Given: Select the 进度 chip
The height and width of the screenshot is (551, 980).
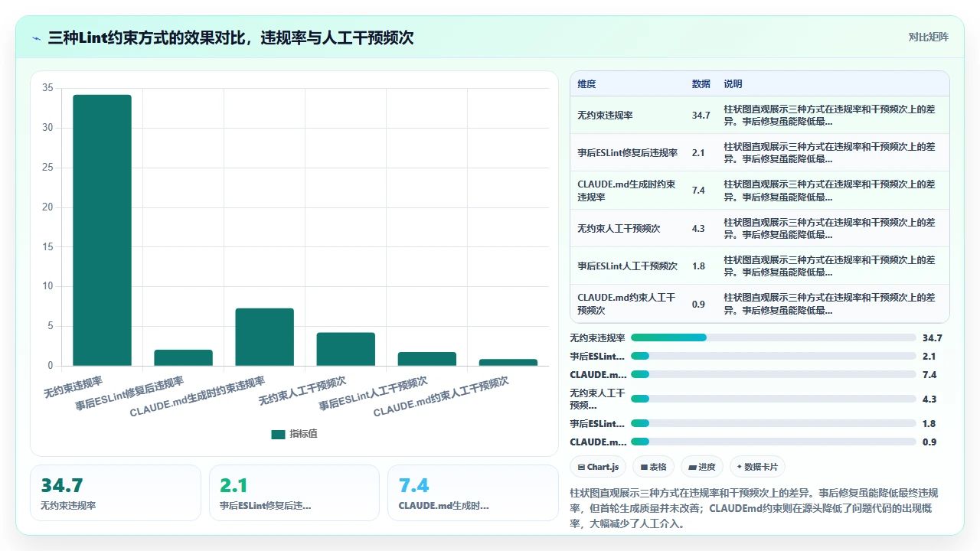Looking at the screenshot, I should [701, 467].
